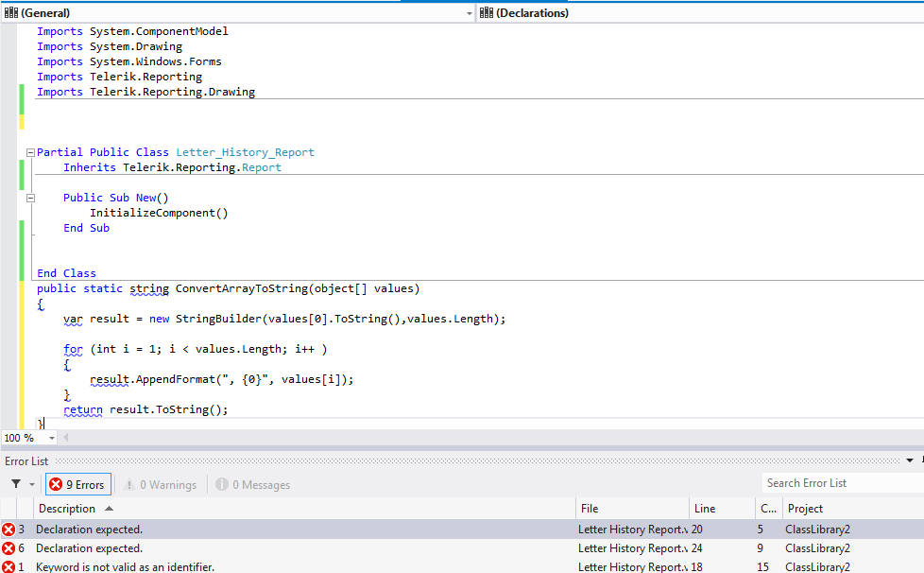This screenshot has width=924, height=573.
Task: Click the (General) object list icon
Action: click(11, 13)
